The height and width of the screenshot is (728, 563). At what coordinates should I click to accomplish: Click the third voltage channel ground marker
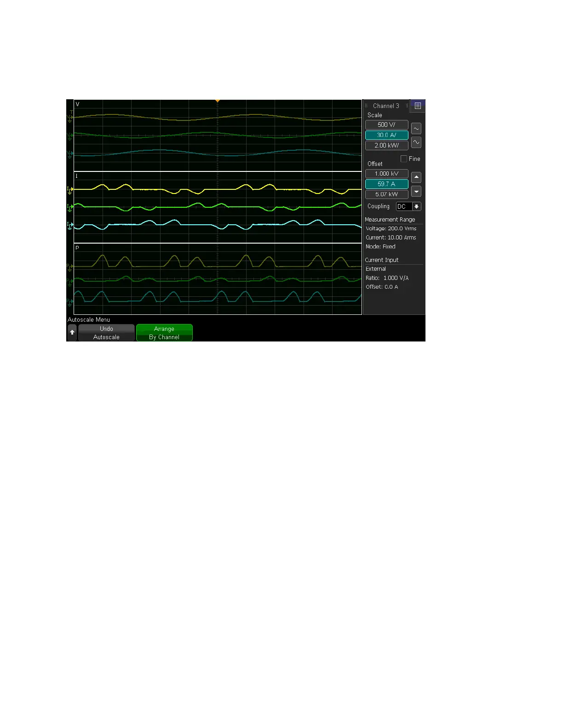[70, 154]
